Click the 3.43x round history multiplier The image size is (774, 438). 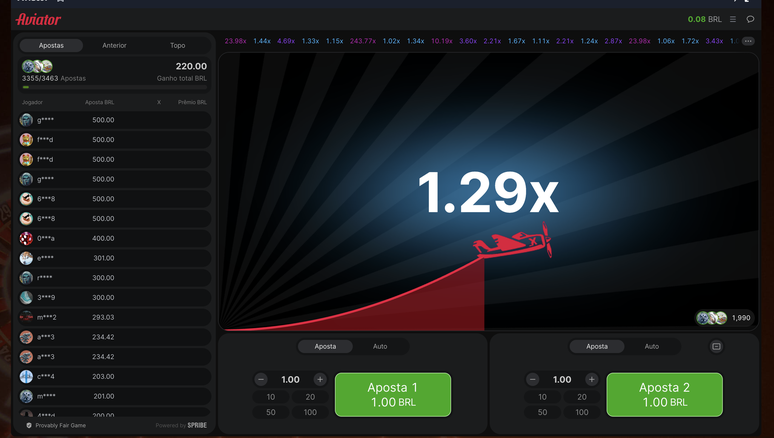coord(714,41)
